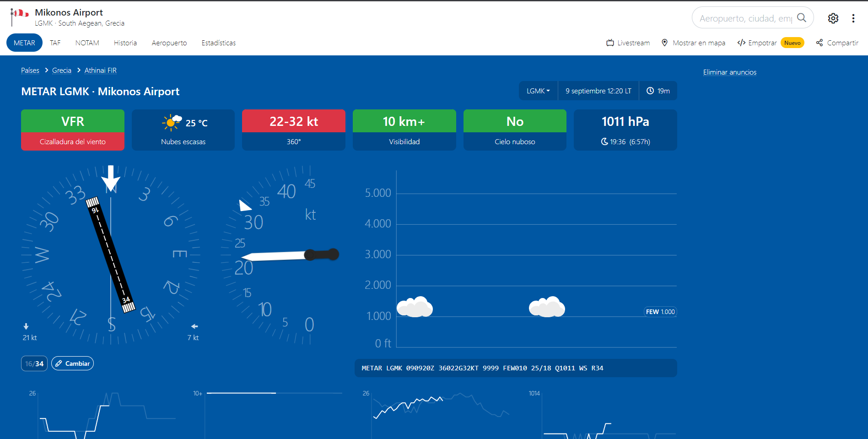This screenshot has width=868, height=439.
Task: Click the 19m update age label
Action: [663, 91]
